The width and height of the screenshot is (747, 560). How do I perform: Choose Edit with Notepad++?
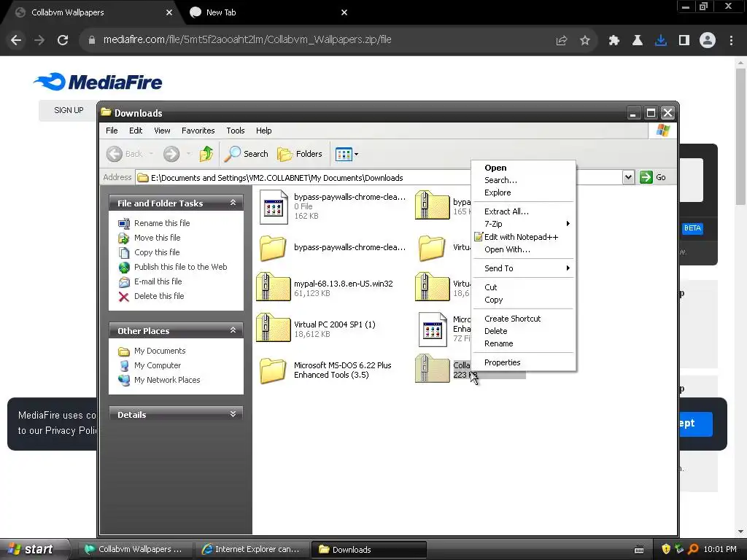click(523, 237)
